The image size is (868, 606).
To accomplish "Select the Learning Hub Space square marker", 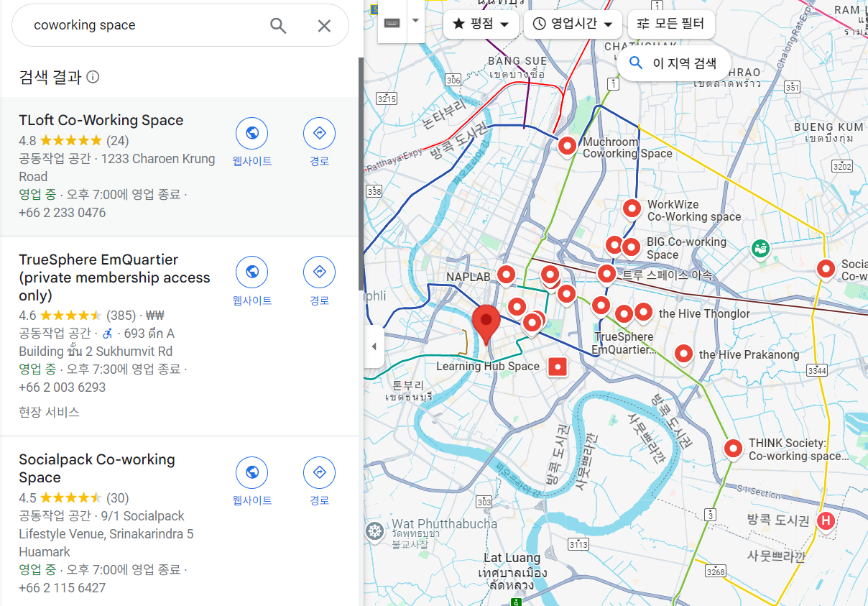I will (x=558, y=367).
